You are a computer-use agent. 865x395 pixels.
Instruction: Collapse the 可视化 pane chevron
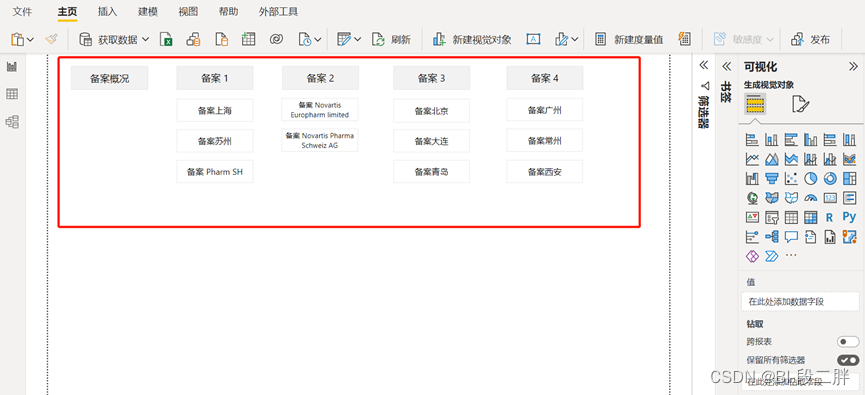[x=852, y=66]
